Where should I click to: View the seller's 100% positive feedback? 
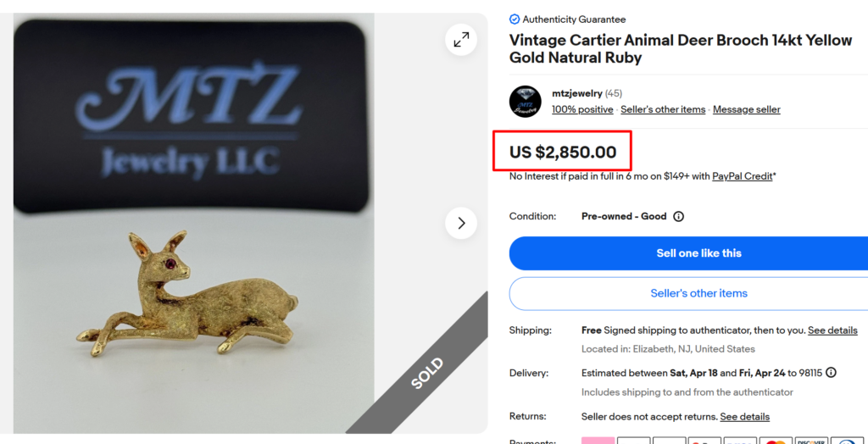coord(582,109)
